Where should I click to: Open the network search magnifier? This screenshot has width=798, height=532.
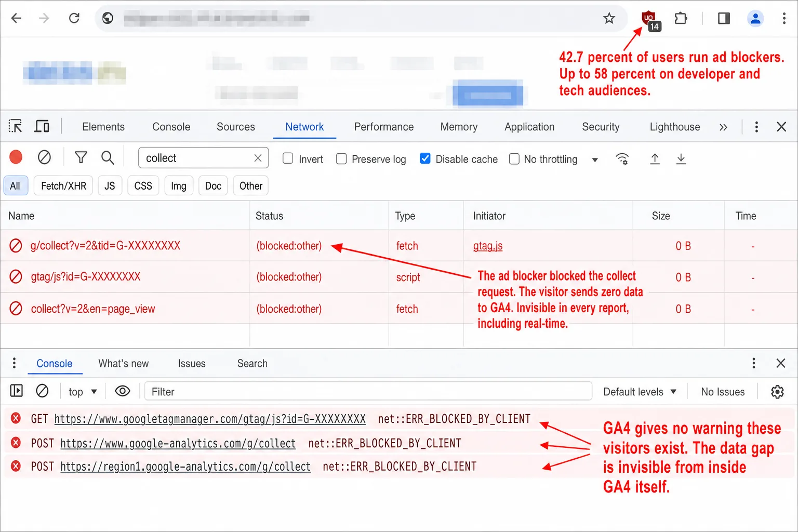(x=108, y=157)
